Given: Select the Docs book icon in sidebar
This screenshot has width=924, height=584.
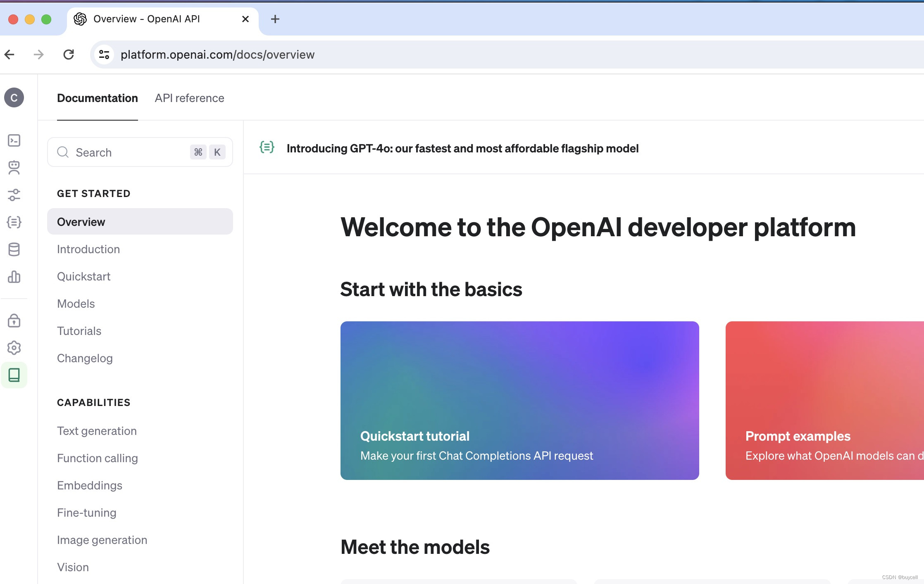Looking at the screenshot, I should (x=14, y=375).
